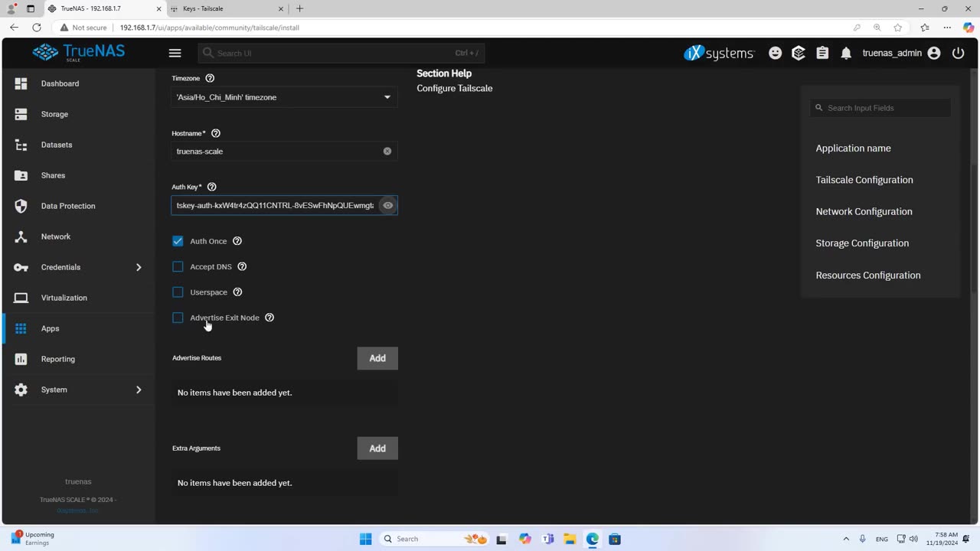Go back to previous page

tap(14, 28)
